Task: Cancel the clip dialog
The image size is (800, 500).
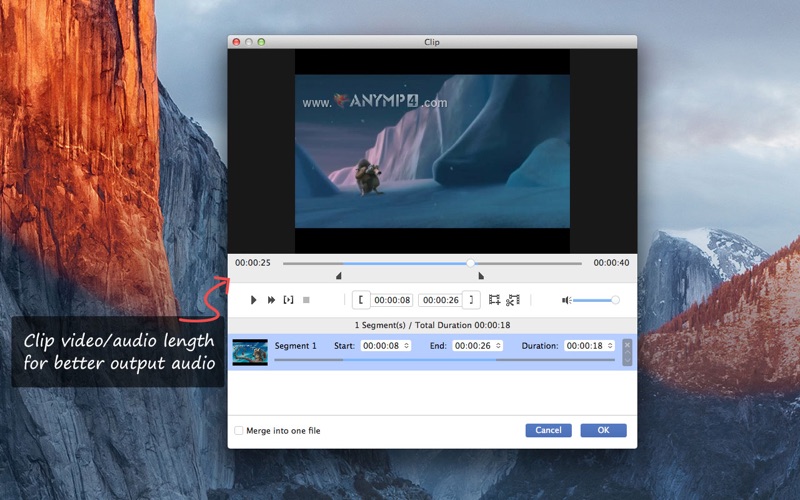Action: tap(548, 430)
